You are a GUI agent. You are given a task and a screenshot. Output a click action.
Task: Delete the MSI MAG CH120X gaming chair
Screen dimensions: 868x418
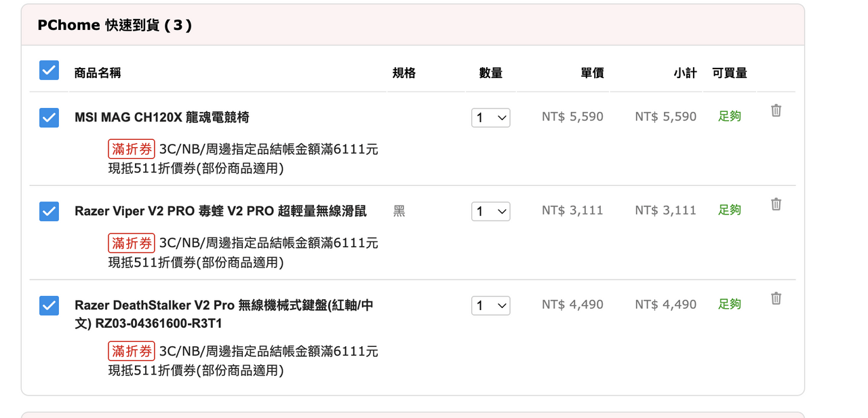click(776, 110)
